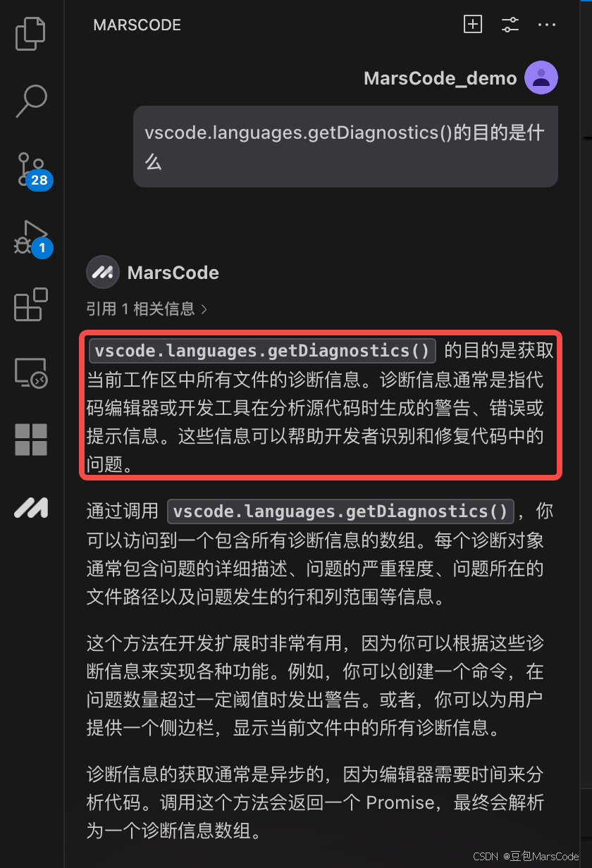
Task: Click the MarsCode_demo user avatar
Action: pos(541,77)
